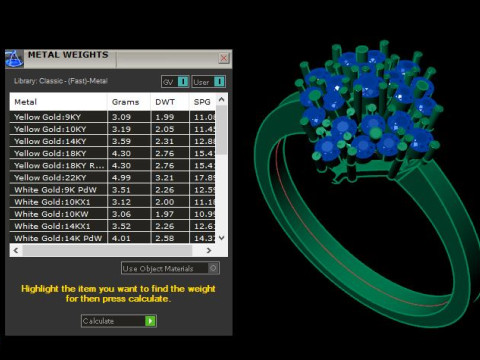Click the 1.97 DWT value
Screen dimensions: 480x360
point(165,214)
